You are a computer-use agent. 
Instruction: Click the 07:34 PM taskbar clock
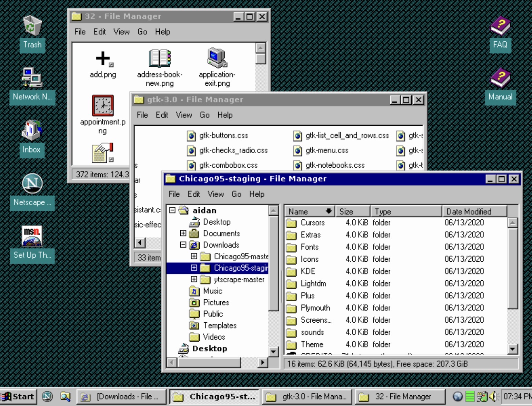[517, 397]
